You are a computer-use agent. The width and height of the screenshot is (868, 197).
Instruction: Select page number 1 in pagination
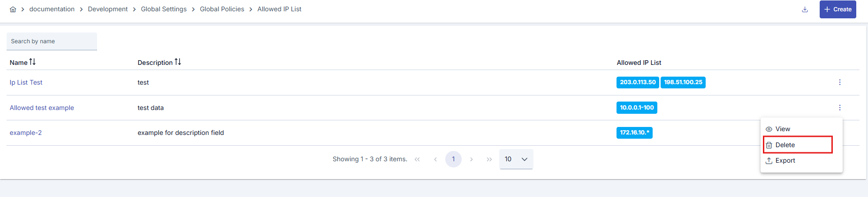[x=453, y=159]
